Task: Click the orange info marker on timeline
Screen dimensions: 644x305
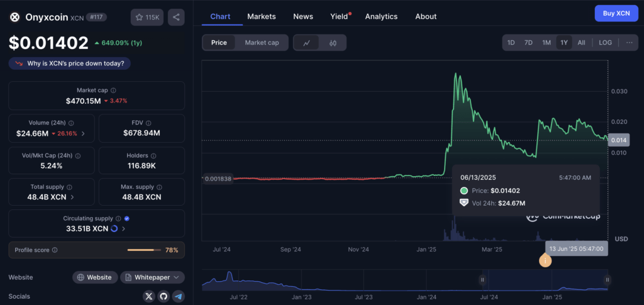Action: tap(545, 261)
